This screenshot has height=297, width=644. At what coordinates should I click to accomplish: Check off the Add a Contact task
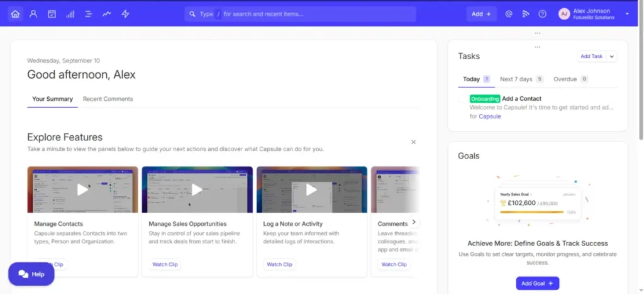pyautogui.click(x=463, y=99)
